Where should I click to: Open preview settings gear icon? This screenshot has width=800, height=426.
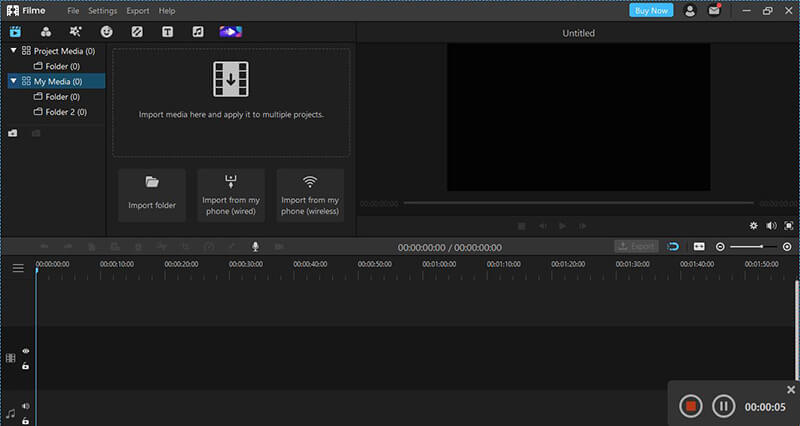click(x=754, y=225)
